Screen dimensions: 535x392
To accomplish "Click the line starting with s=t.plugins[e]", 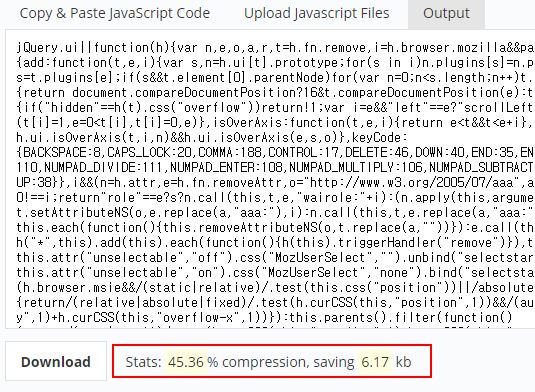I will pyautogui.click(x=275, y=78).
